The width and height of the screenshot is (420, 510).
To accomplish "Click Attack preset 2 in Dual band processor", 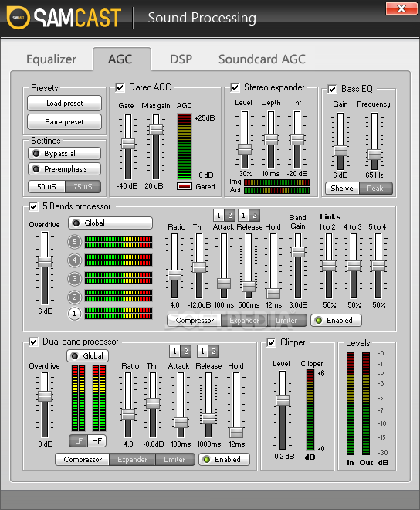I will pos(186,352).
